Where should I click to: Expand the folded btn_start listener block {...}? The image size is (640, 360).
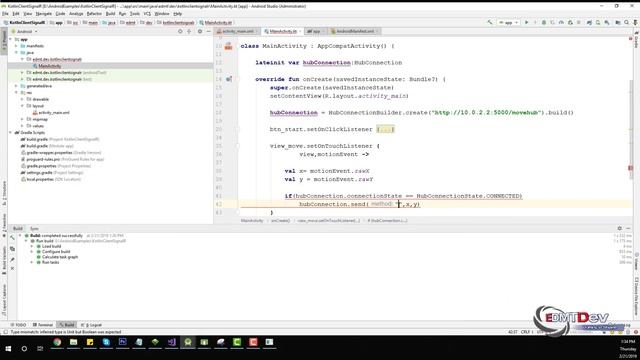(x=385, y=129)
